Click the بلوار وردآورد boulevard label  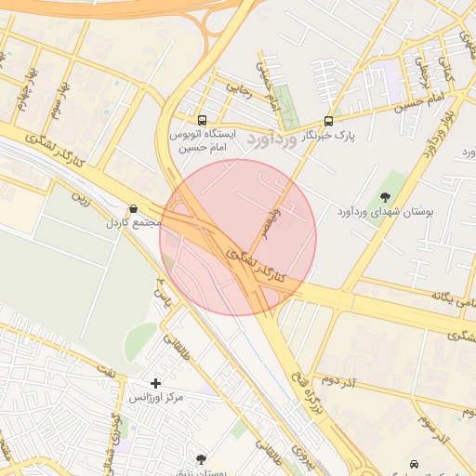coord(440,134)
